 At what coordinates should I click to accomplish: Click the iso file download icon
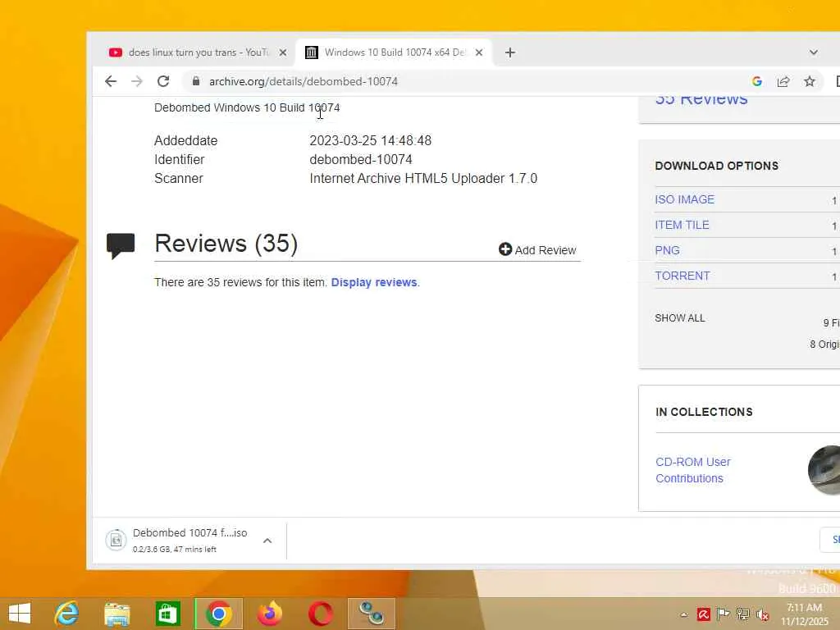(116, 540)
